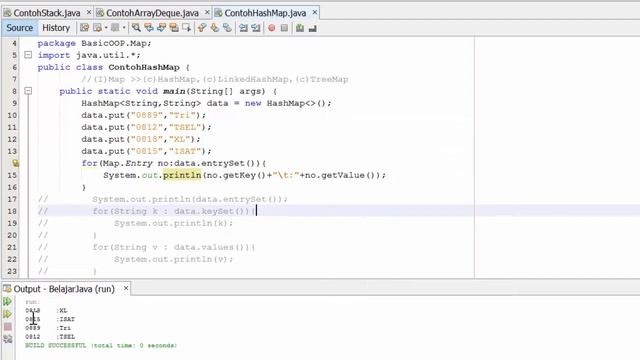Toggle the Highlight Search icon
This screenshot has height=360, width=640.
click(174, 28)
